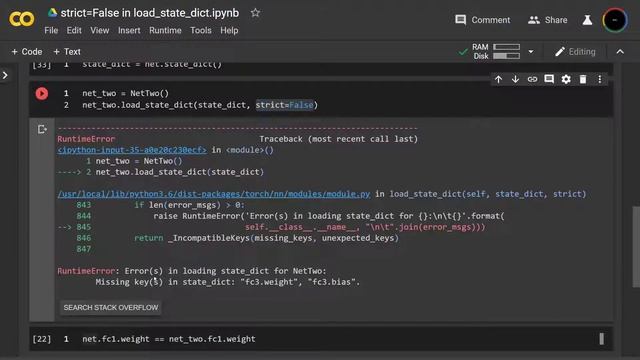
Task: Copy link to this cell
Action: pyautogui.click(x=532, y=79)
